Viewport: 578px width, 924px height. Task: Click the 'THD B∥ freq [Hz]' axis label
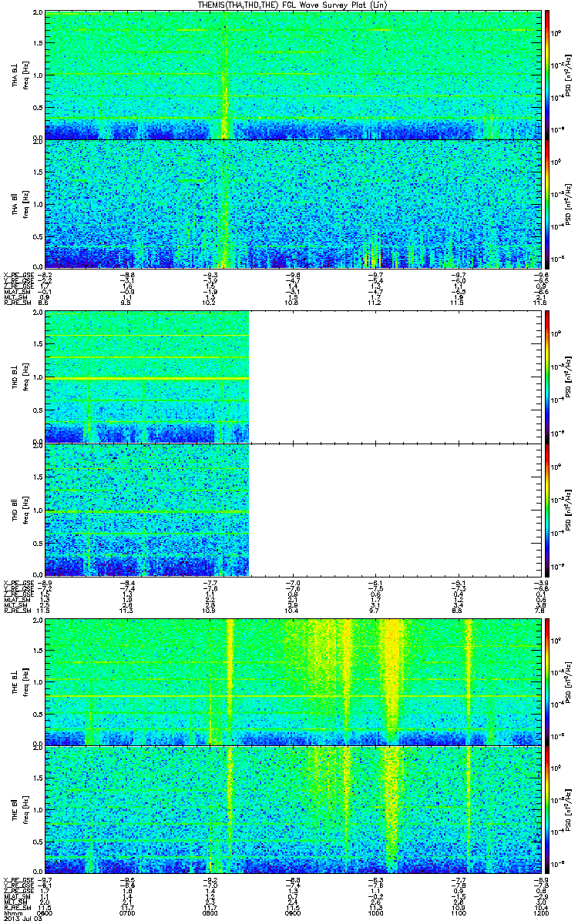pyautogui.click(x=21, y=510)
